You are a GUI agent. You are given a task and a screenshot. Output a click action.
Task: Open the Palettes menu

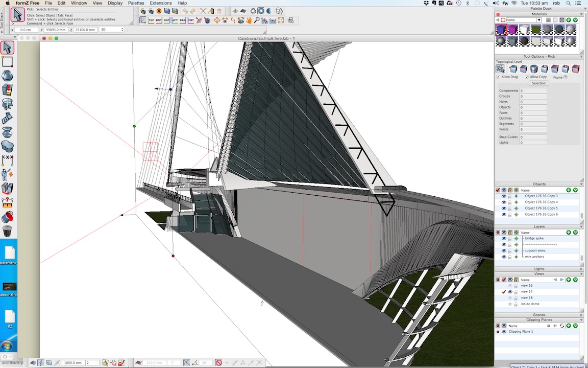(x=136, y=3)
